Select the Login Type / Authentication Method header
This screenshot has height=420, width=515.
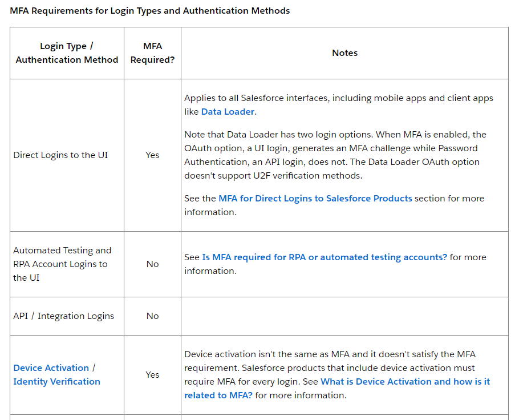[x=67, y=53]
